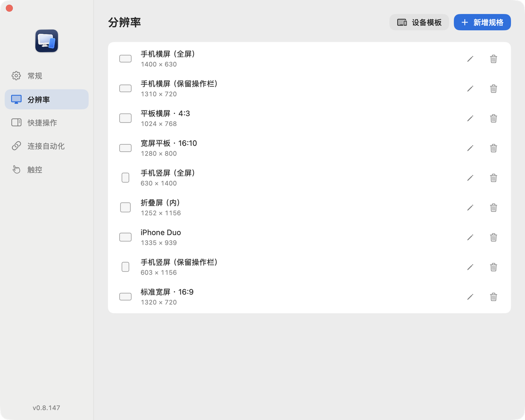This screenshot has height=420, width=525.
Task: Go to 快捷操作 in the sidebar
Action: coord(47,122)
